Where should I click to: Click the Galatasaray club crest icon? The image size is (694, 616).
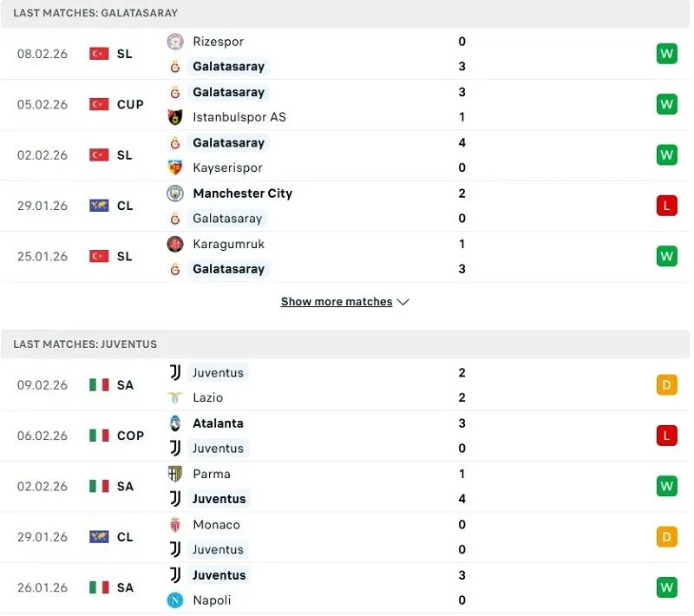pos(176,66)
